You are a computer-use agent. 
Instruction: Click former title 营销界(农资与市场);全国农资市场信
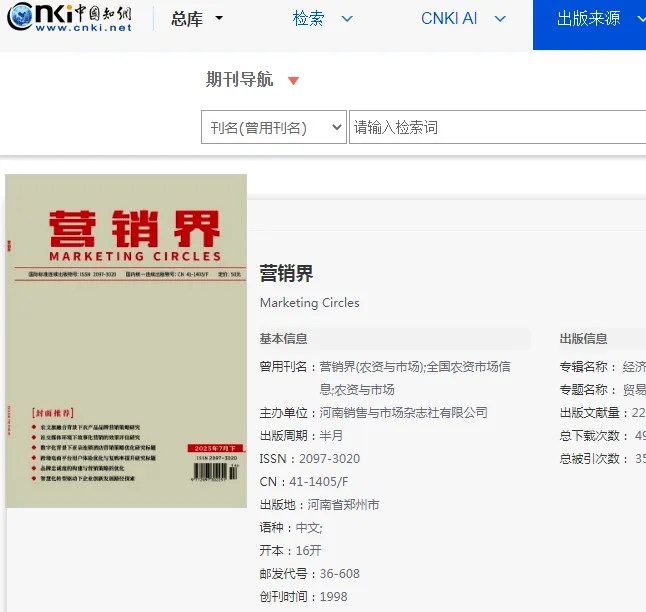(415, 366)
